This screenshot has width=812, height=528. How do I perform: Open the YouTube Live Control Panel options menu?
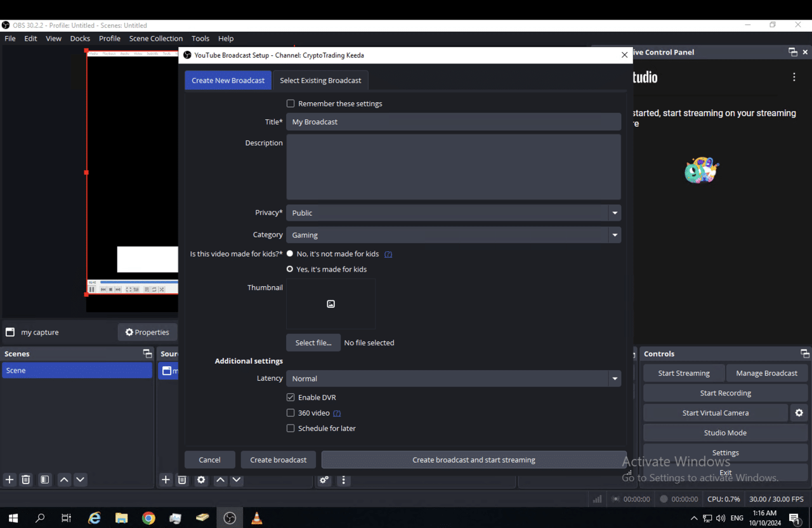tap(794, 76)
